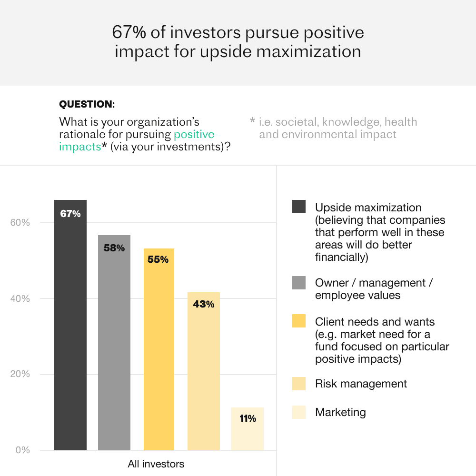Click the chart title about 67% investors
The height and width of the screenshot is (476, 476).
click(x=238, y=41)
